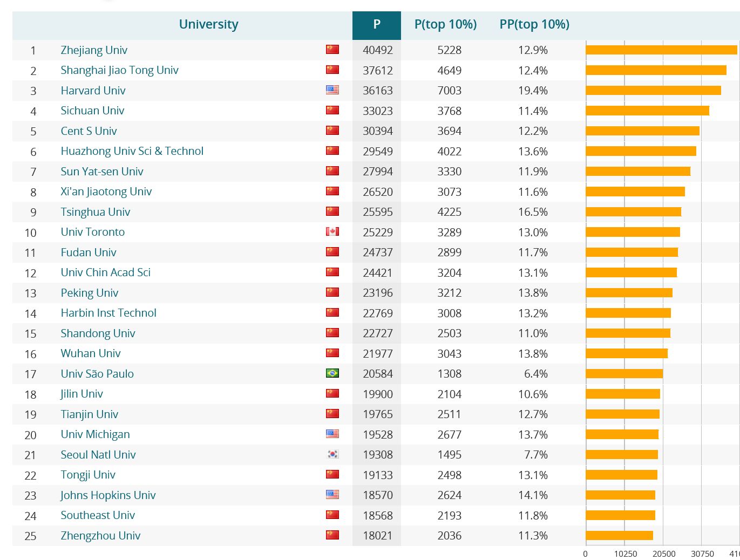Click the China flag beside Tongji Univ
Image resolution: width=740 pixels, height=560 pixels.
(332, 474)
